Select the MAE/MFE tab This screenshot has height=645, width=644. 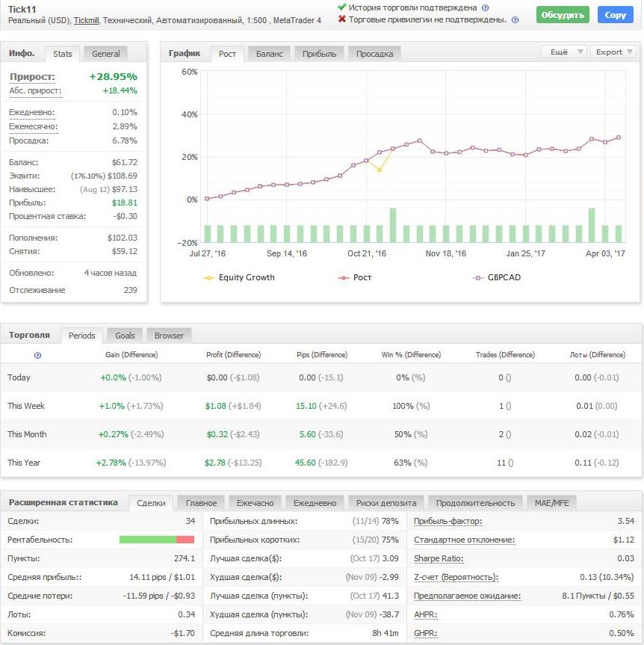point(551,503)
